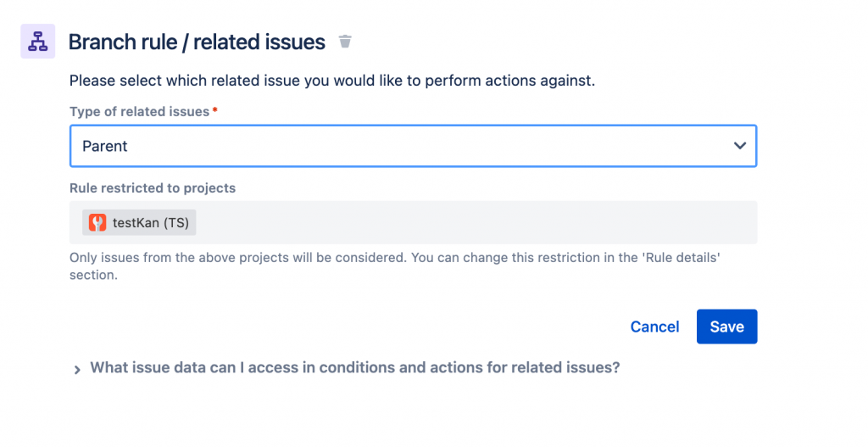Click the testKan project avatar icon
This screenshot has width=868, height=447.
pos(97,222)
